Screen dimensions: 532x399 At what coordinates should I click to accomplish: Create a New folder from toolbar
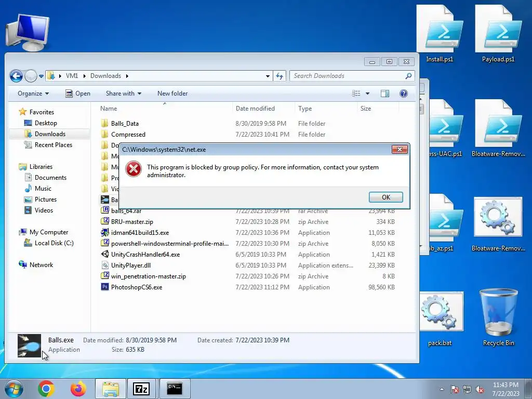(x=172, y=94)
